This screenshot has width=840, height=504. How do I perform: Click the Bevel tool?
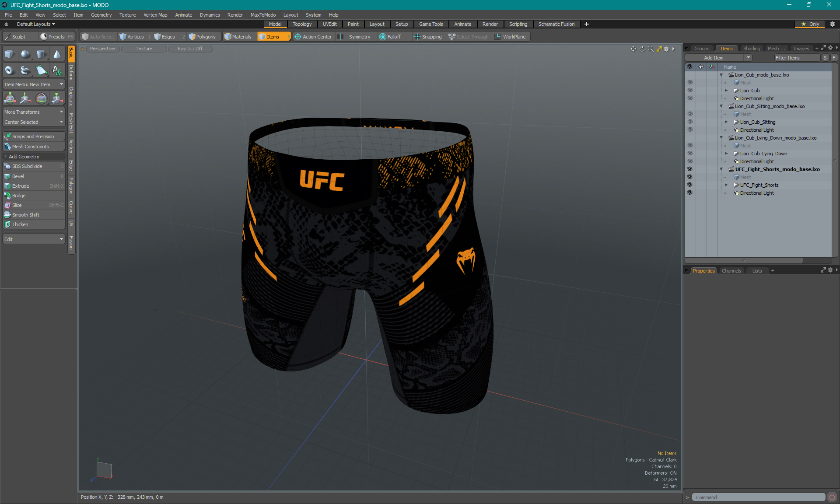(x=34, y=176)
